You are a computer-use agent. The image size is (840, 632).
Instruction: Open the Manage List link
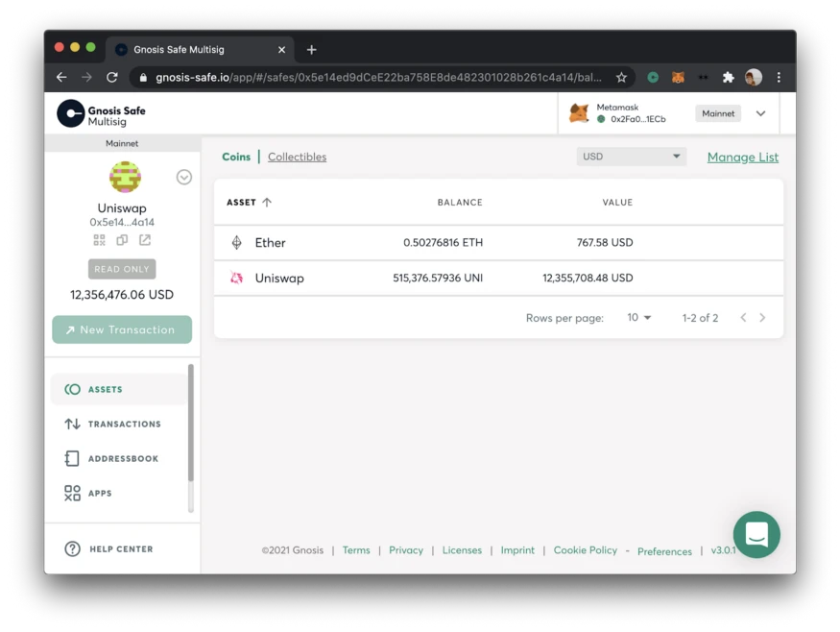point(742,158)
